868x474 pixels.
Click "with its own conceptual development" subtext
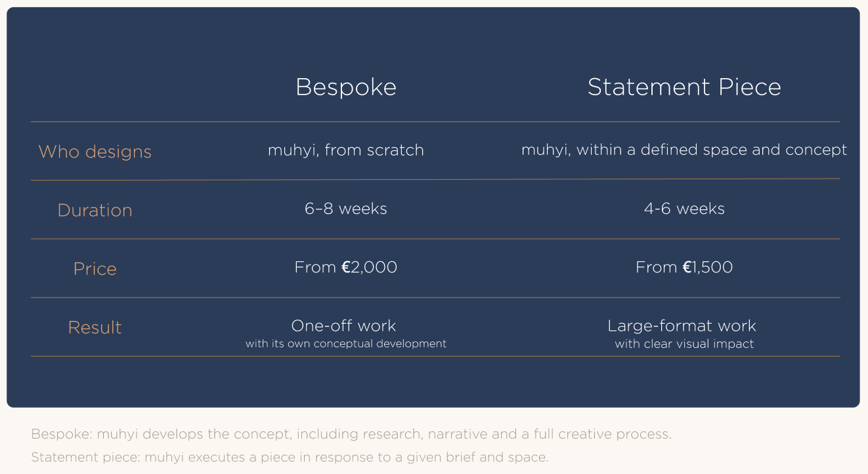tap(346, 344)
